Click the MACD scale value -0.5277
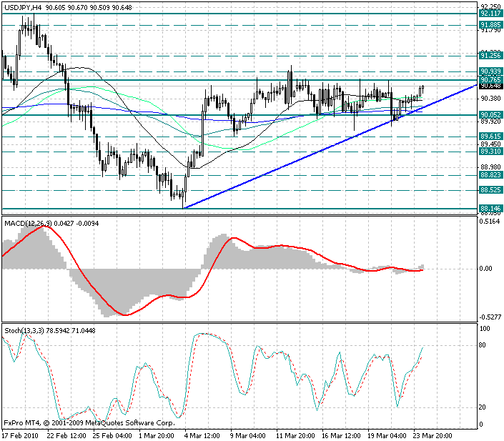Screen dimensions: 504x441 coord(490,317)
